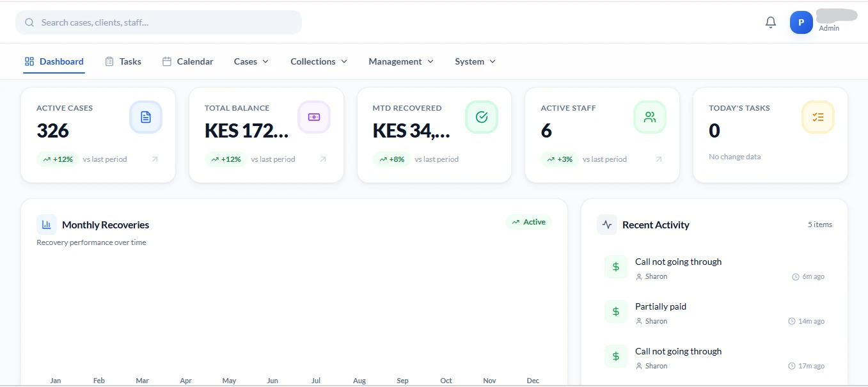
Task: Expand the Cases dropdown menu
Action: coord(251,61)
